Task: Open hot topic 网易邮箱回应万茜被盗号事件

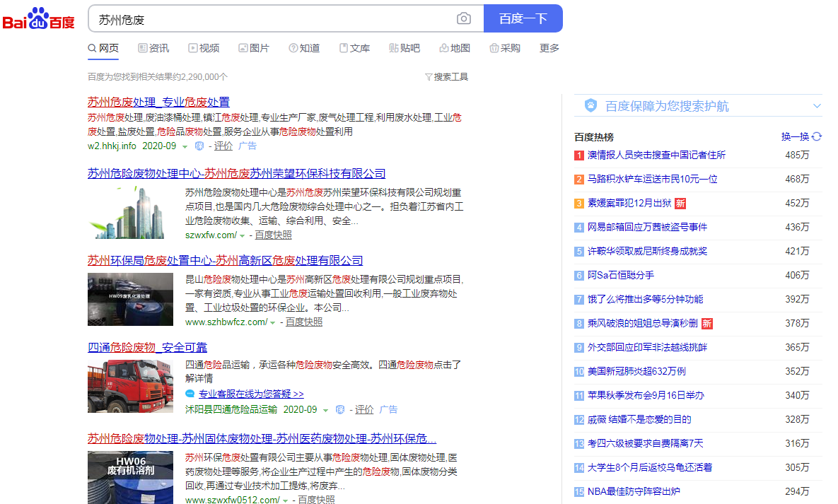Action: [x=647, y=227]
